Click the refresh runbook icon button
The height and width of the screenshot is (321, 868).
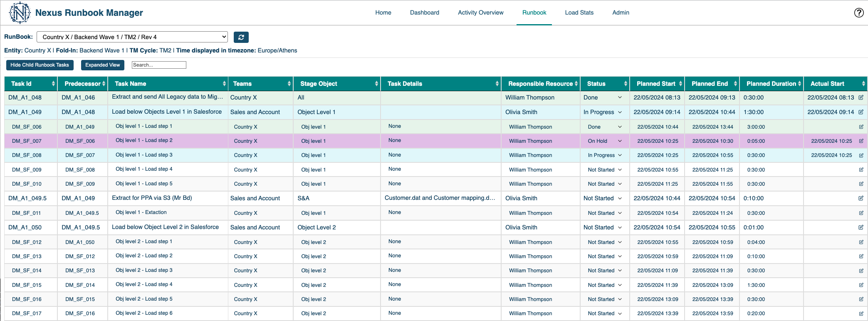[x=241, y=37]
